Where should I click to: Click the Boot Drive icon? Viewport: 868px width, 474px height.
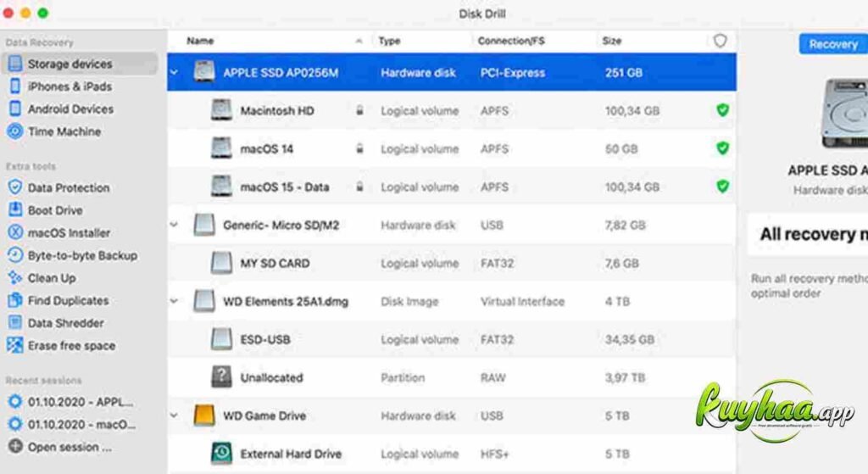[15, 210]
